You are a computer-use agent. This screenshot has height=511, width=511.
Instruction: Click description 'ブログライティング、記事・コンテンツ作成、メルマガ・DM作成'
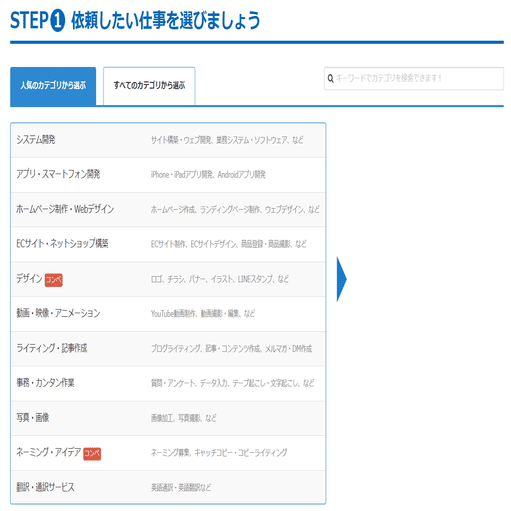(x=231, y=349)
